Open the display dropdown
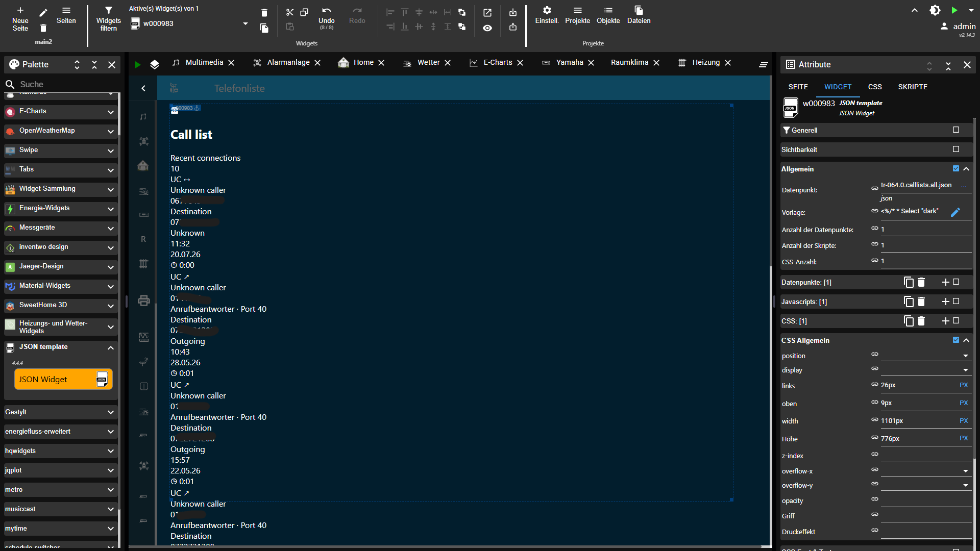Viewport: 980px width, 551px height. [926, 370]
